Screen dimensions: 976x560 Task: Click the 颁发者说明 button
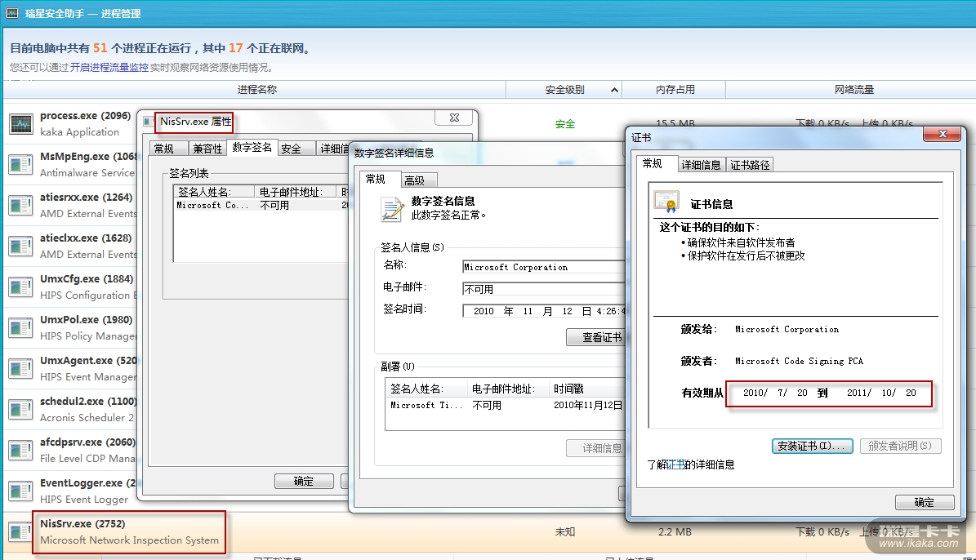coord(901,447)
